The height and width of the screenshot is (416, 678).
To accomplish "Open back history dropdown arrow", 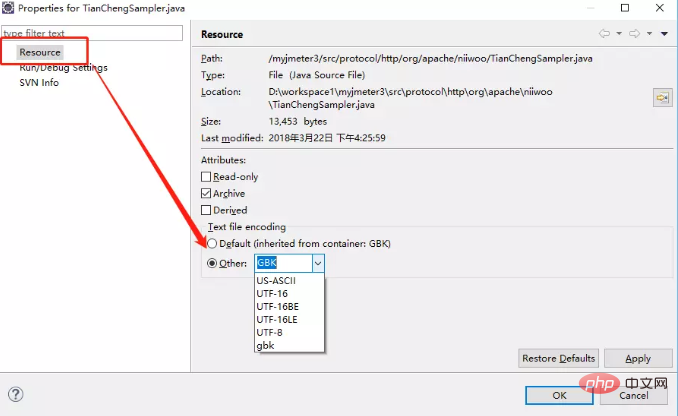I will point(619,34).
